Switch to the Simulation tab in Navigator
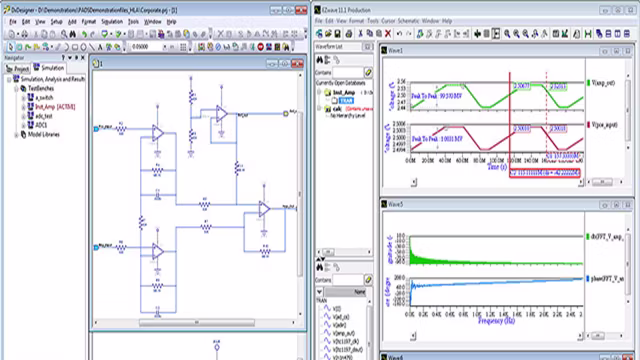This screenshot has width=640, height=360. (49, 68)
